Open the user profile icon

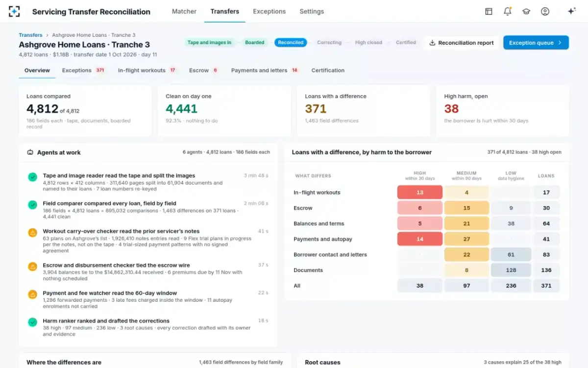click(545, 11)
